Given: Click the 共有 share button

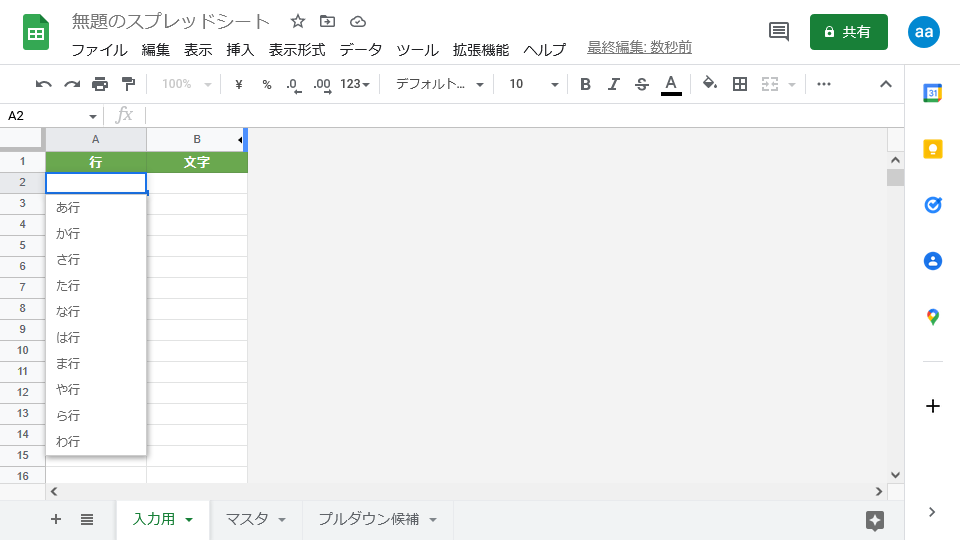Looking at the screenshot, I should (849, 32).
